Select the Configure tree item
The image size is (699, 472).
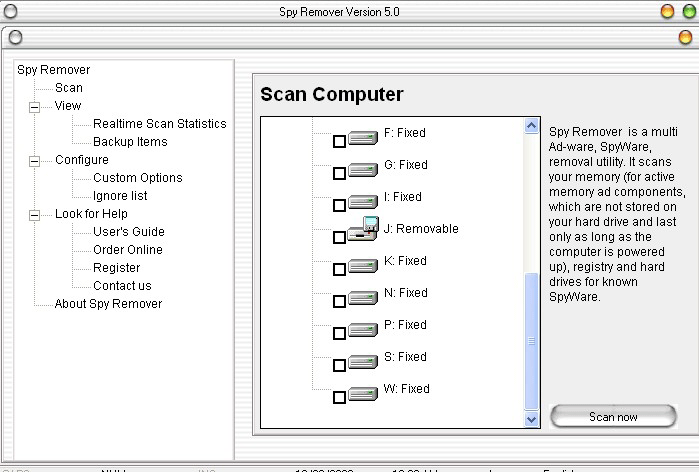(82, 160)
